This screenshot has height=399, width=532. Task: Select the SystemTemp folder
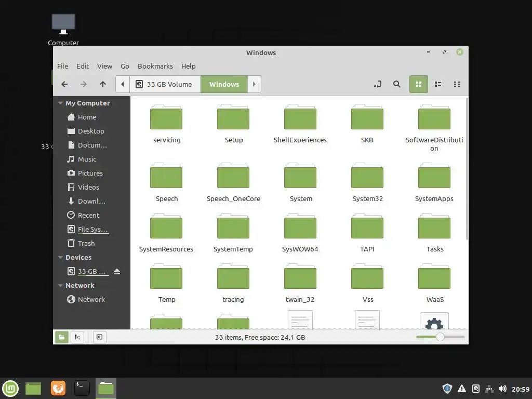click(x=233, y=233)
